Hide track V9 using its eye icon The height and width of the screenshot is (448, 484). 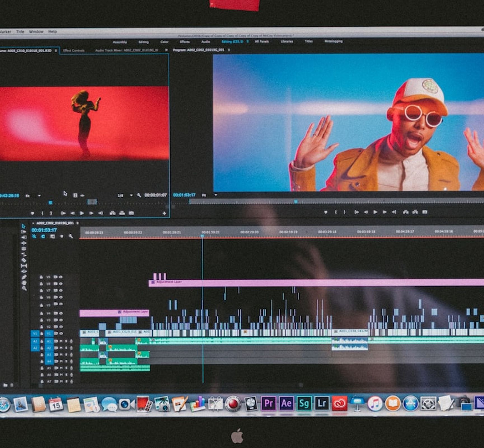(61, 277)
